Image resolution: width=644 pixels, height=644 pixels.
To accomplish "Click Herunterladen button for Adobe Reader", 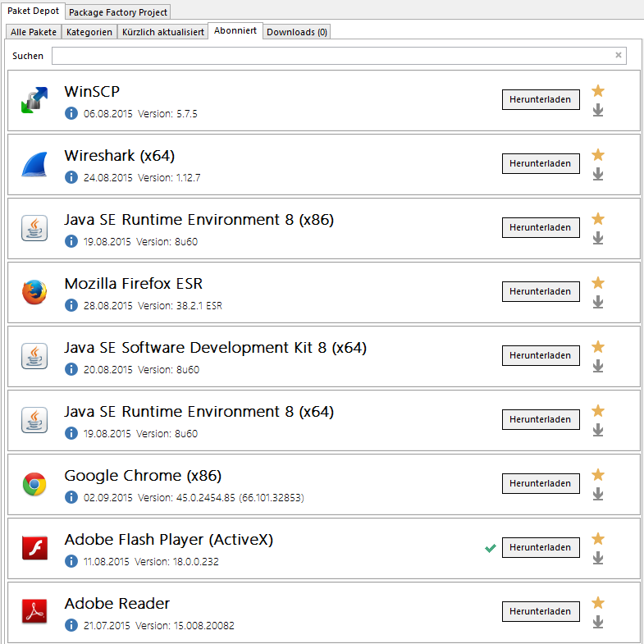I will tap(541, 611).
